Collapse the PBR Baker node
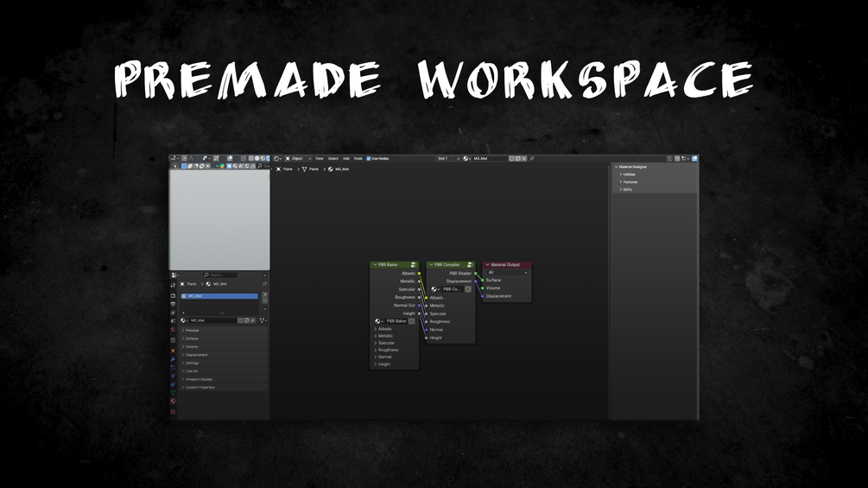 pyautogui.click(x=375, y=265)
